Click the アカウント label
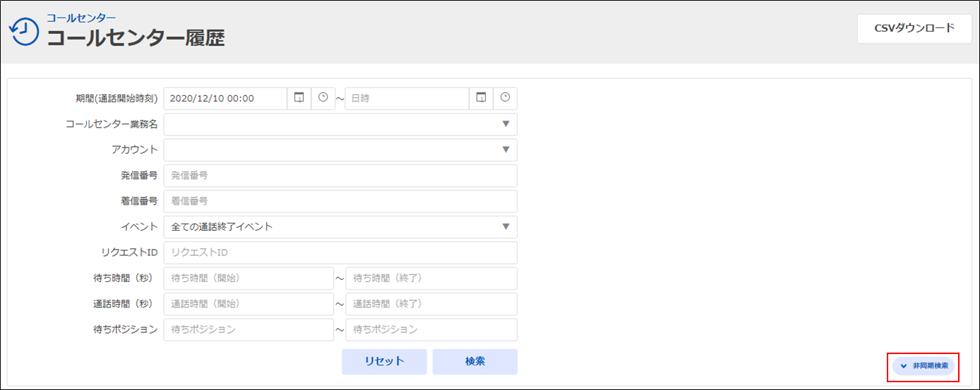The width and height of the screenshot is (980, 390). pos(135,150)
